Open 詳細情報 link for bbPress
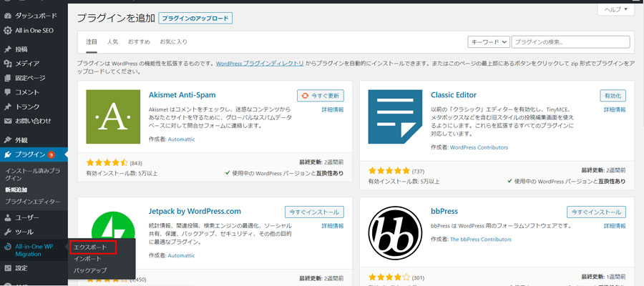Viewport: 644px width, 286px height. [x=615, y=226]
